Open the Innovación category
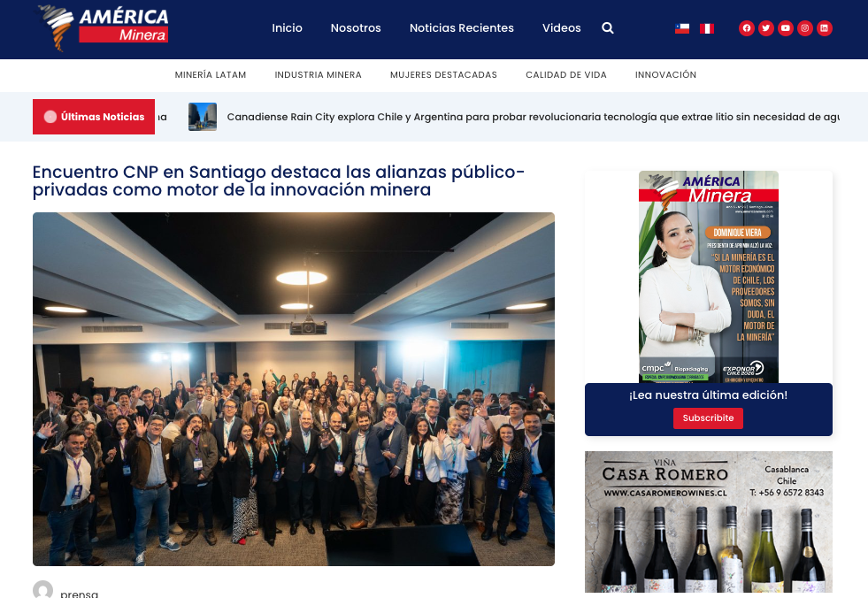 (x=665, y=75)
